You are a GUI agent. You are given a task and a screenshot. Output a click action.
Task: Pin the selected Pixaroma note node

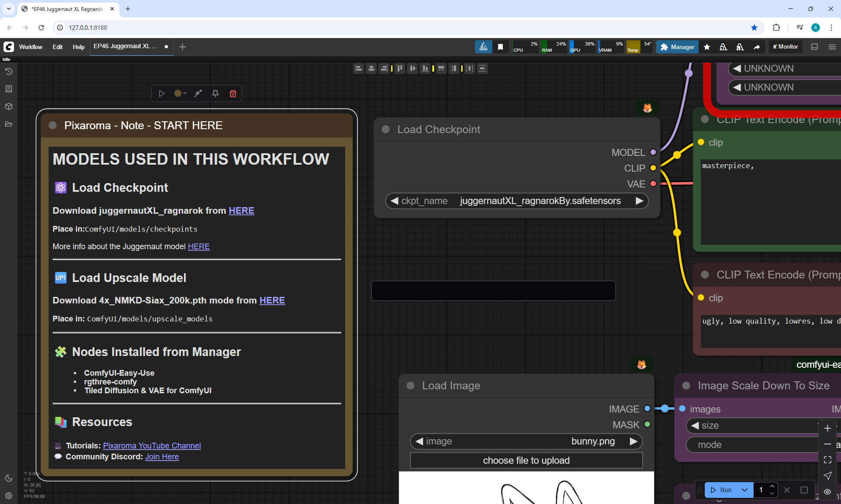(216, 93)
